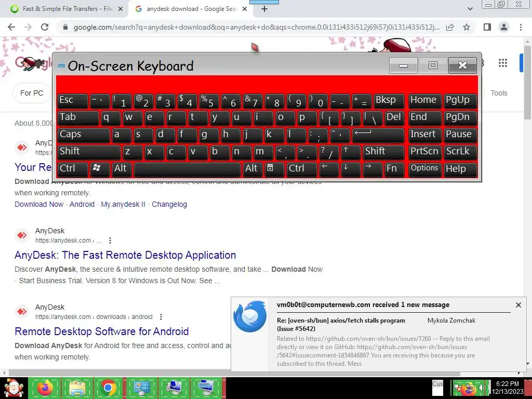Click the Chrome address bar URL

[257, 27]
